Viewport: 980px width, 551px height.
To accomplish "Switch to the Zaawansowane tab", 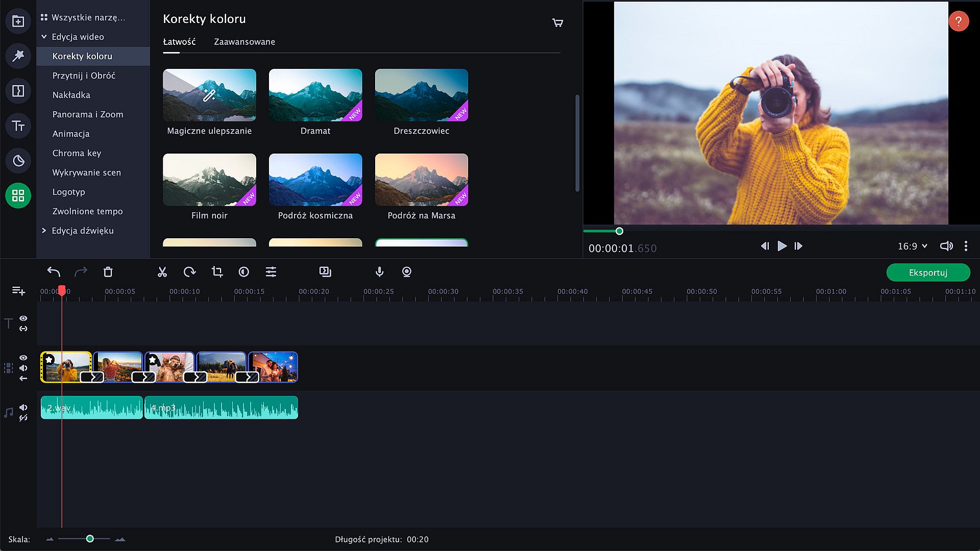I will point(244,42).
